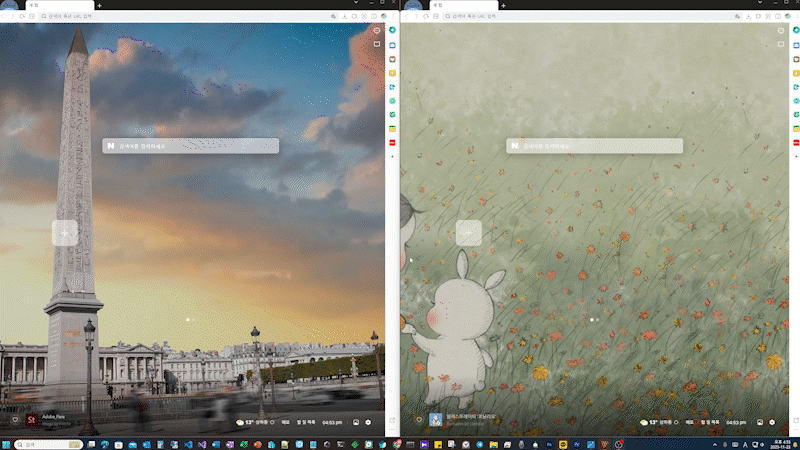Open settings gear on right new tab page
Image resolution: width=800 pixels, height=450 pixels.
pos(772,422)
